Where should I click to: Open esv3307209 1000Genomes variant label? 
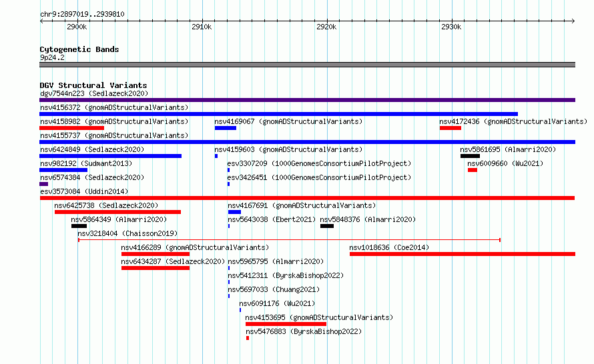(319, 163)
